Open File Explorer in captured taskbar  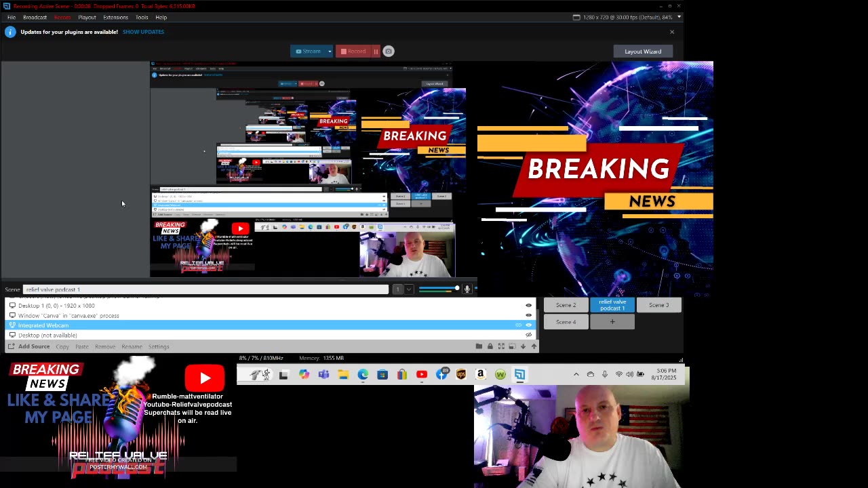tap(343, 374)
